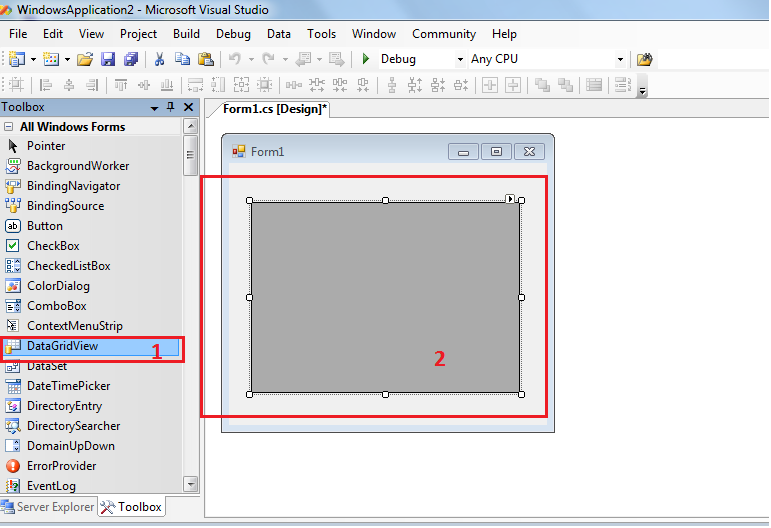Image resolution: width=771 pixels, height=528 pixels.
Task: Open the Build menu
Action: (x=186, y=33)
